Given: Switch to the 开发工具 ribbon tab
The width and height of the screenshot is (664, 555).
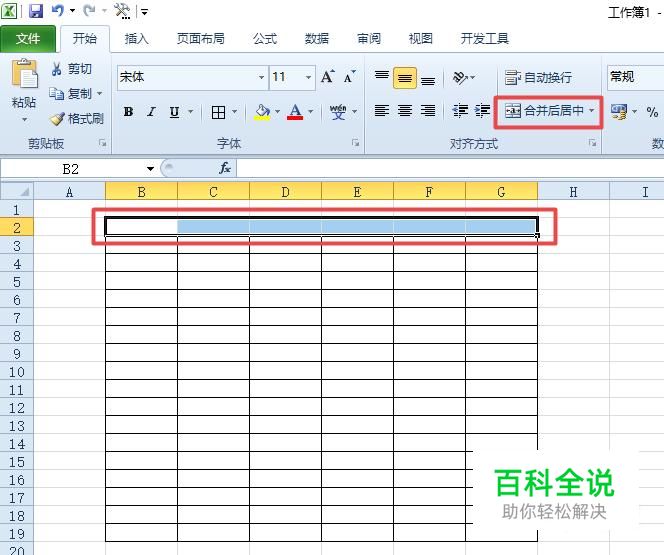Looking at the screenshot, I should (x=484, y=39).
